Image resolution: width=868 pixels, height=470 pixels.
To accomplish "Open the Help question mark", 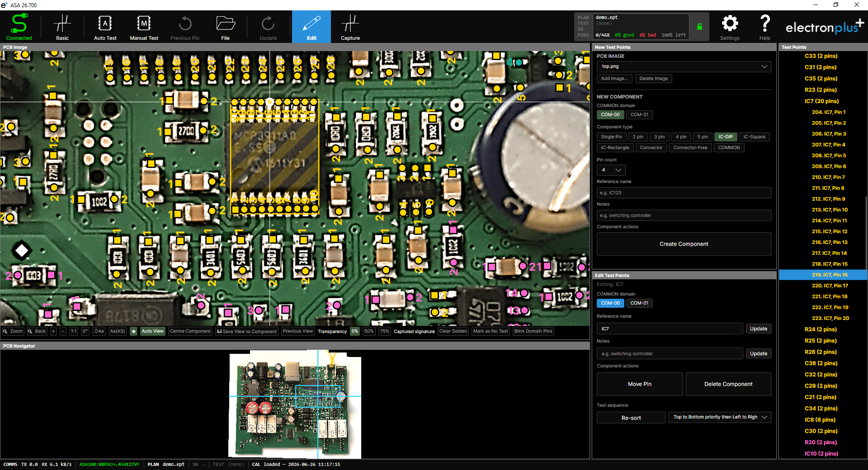I will (765, 27).
